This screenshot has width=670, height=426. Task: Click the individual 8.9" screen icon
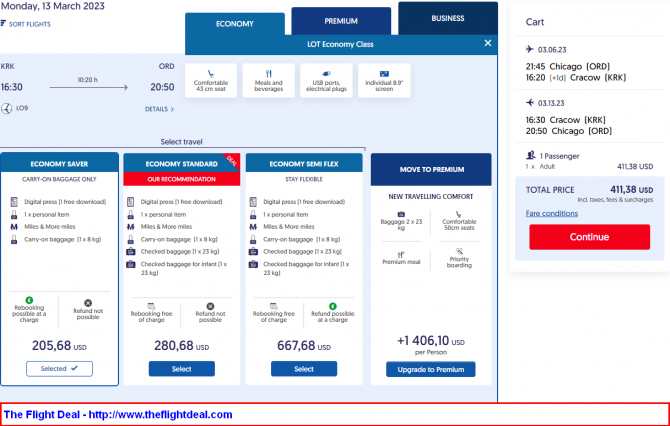(x=384, y=73)
